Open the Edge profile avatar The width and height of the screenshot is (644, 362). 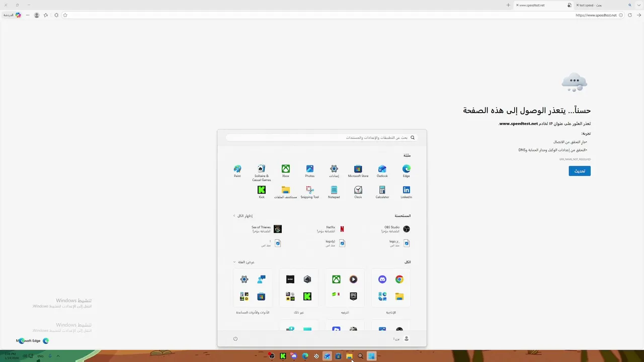pyautogui.click(x=37, y=15)
